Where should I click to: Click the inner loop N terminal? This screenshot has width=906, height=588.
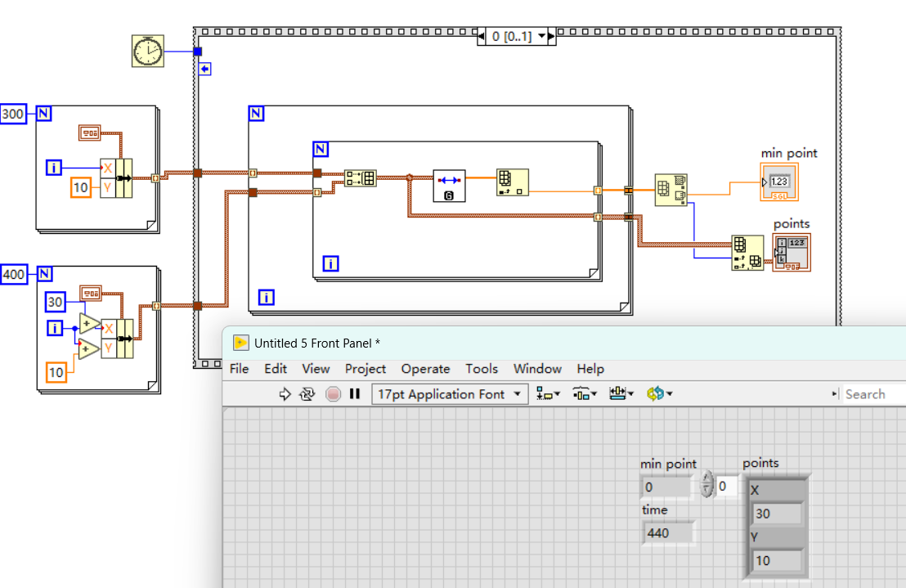321,149
